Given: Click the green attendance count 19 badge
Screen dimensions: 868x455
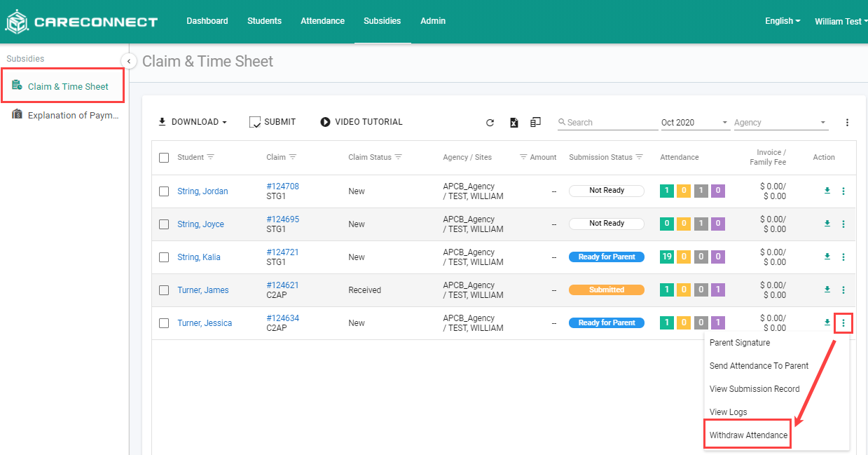Looking at the screenshot, I should tap(667, 257).
